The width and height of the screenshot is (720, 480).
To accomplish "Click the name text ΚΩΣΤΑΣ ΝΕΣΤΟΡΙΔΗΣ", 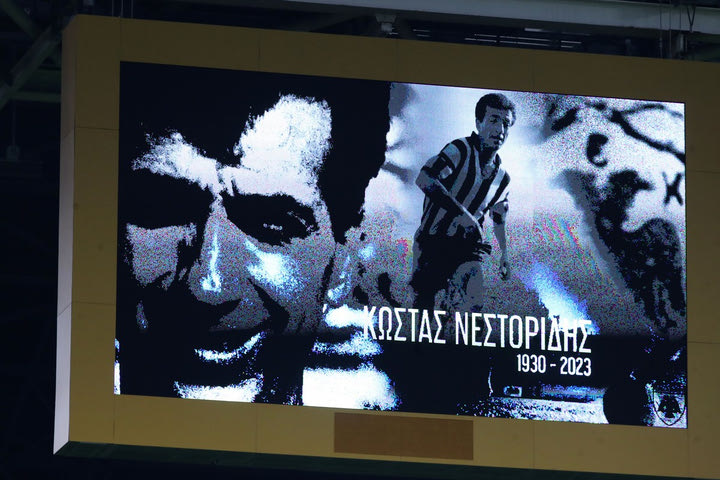I will (x=477, y=328).
